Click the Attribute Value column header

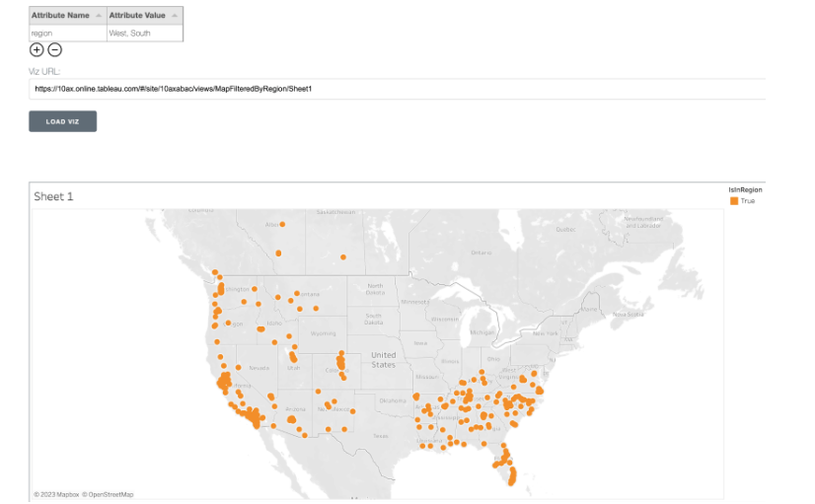138,16
